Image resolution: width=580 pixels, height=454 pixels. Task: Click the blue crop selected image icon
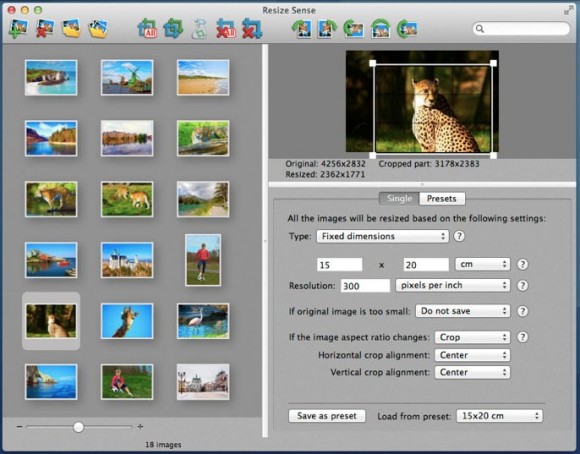coord(173,28)
